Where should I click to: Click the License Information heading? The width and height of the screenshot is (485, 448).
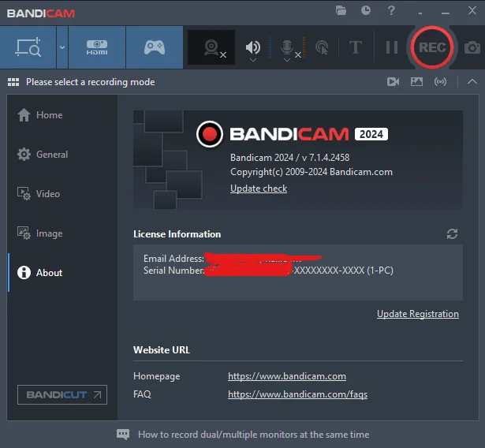(177, 234)
